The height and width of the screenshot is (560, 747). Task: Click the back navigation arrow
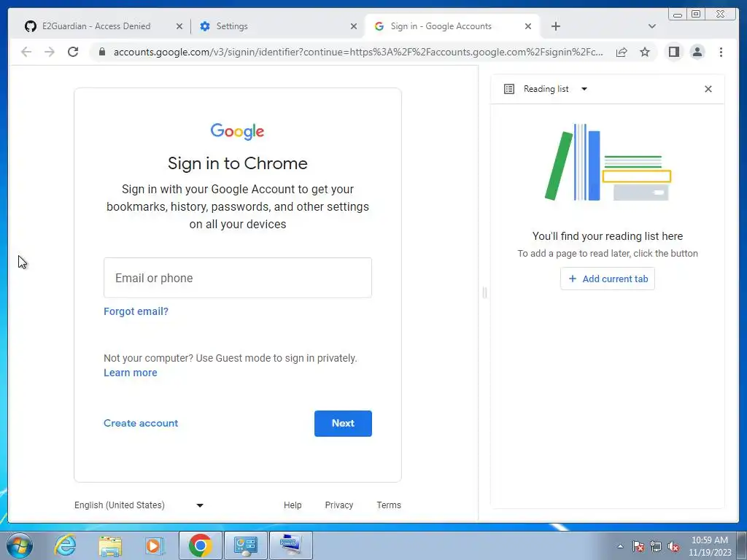click(x=26, y=52)
